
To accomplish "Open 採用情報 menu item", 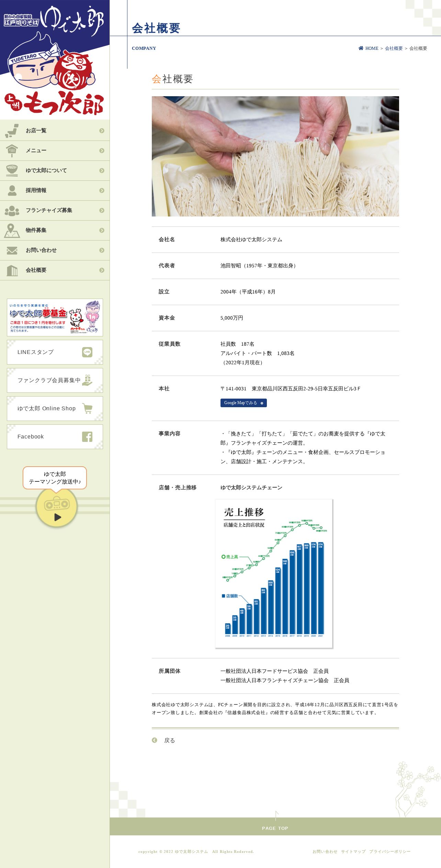I will [55, 190].
